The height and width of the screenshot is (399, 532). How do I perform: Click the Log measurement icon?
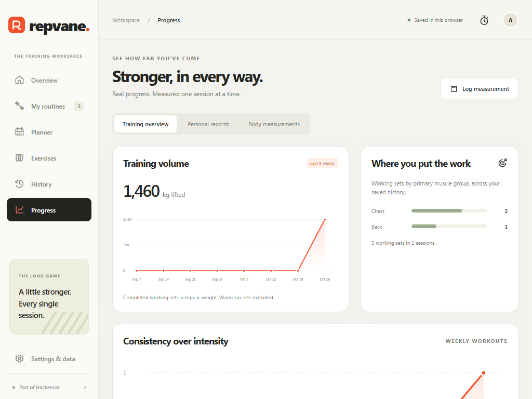[454, 89]
